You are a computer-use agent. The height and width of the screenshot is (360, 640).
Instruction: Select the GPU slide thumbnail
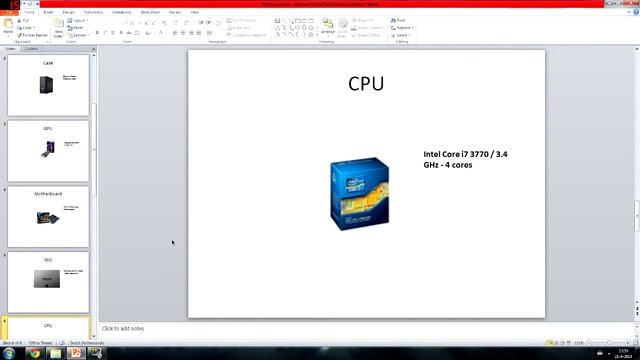click(x=48, y=151)
